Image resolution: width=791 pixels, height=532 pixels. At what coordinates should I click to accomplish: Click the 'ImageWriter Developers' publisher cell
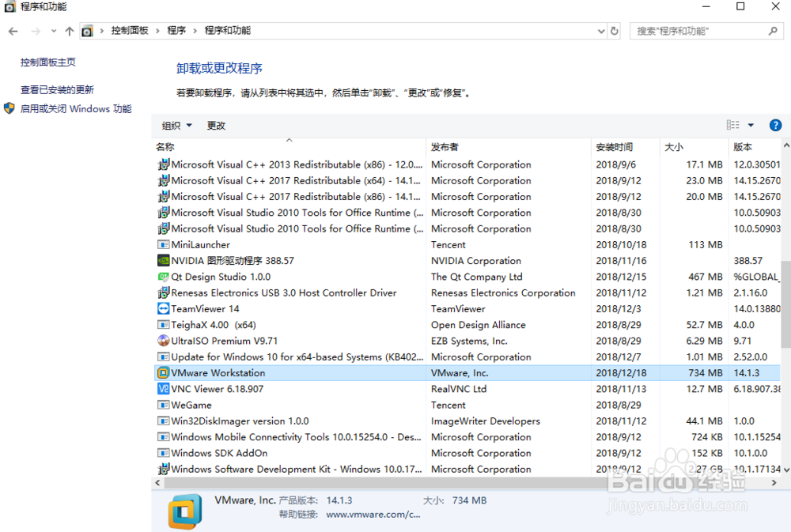pyautogui.click(x=486, y=421)
